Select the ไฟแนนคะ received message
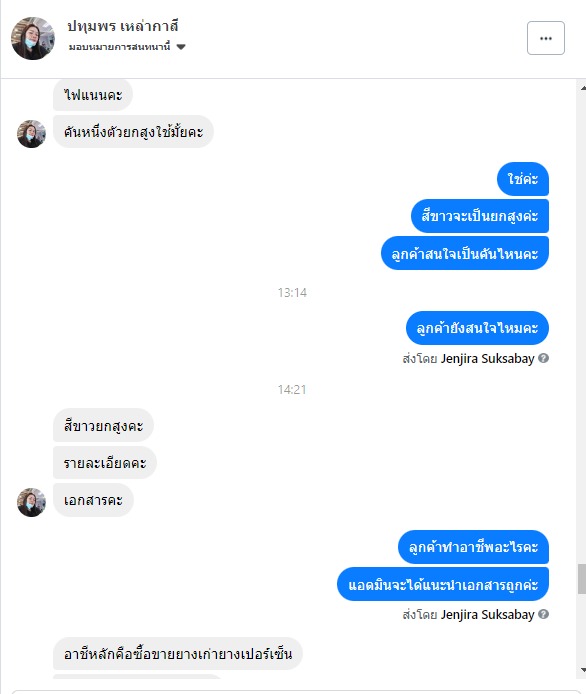The image size is (586, 694). coord(93,95)
